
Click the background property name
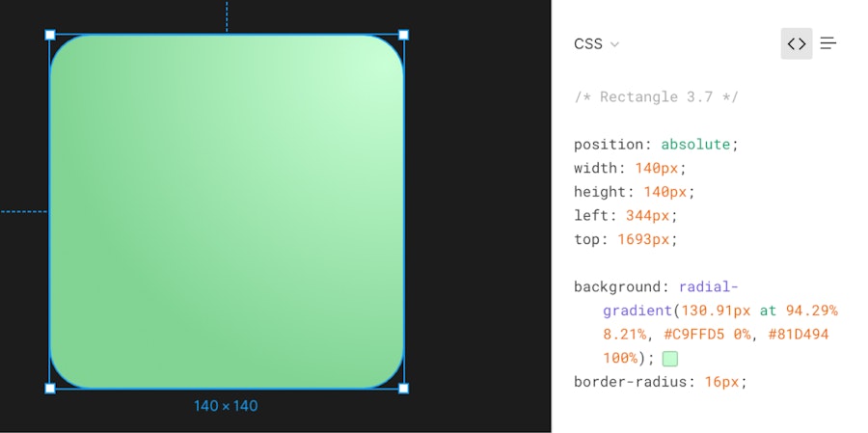[617, 286]
